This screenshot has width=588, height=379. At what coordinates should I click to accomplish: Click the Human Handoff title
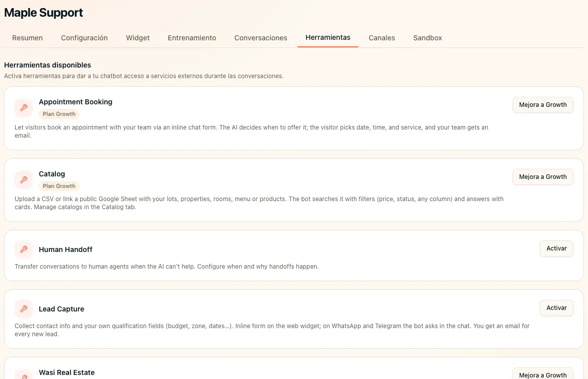[x=65, y=249]
